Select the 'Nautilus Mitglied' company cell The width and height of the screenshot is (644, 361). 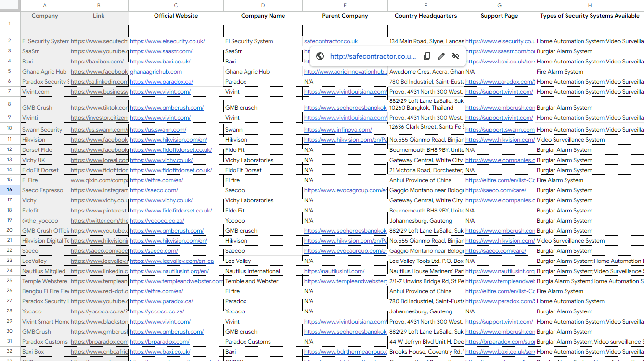tap(45, 271)
